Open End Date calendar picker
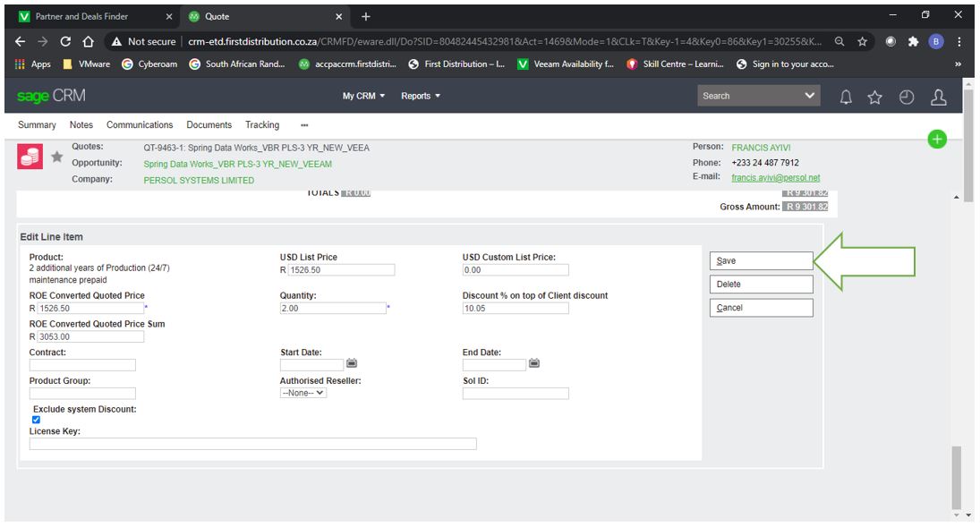Viewport: 980px width, 527px height. click(534, 363)
